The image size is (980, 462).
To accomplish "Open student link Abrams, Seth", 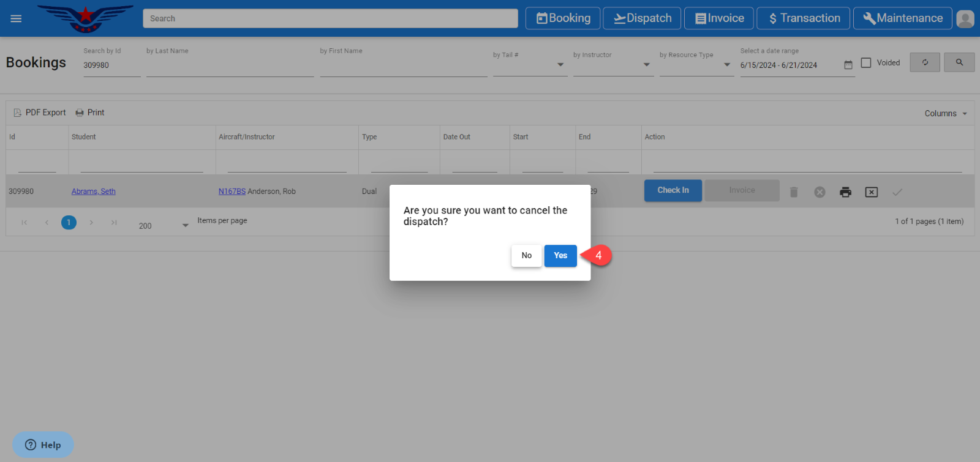I will [x=93, y=192].
